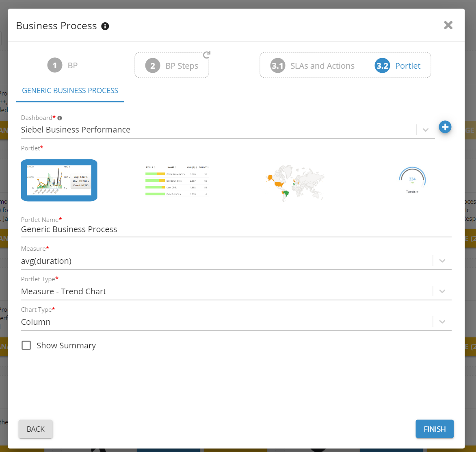Screen dimensions: 476x452
Task: Click the Finish button
Action: (x=435, y=429)
